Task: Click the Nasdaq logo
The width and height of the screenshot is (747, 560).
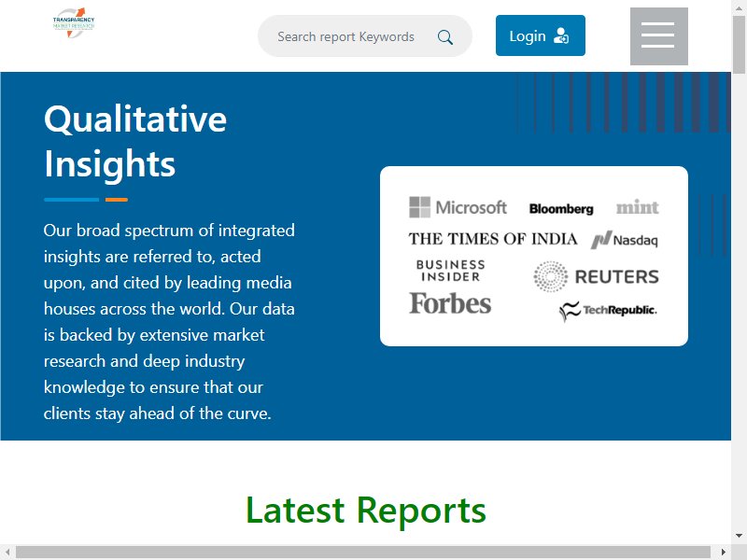Action: point(625,240)
